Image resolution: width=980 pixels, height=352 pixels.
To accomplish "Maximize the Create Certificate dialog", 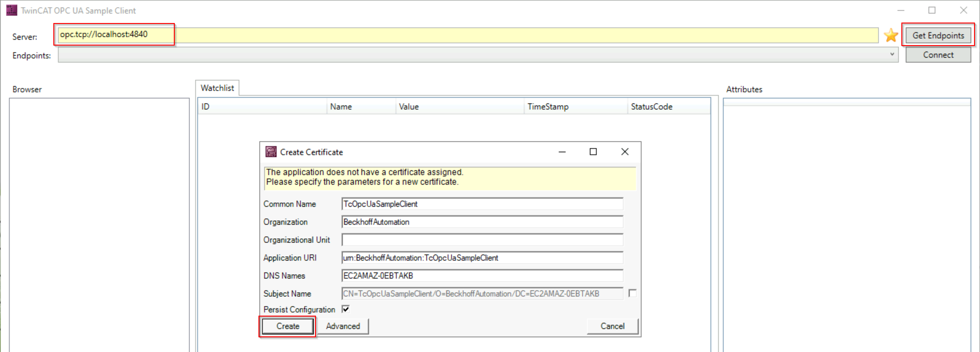I will tap(593, 152).
